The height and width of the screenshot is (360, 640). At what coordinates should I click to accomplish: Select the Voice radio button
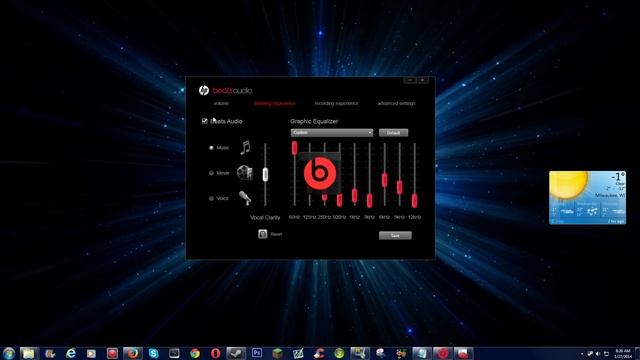coord(211,198)
